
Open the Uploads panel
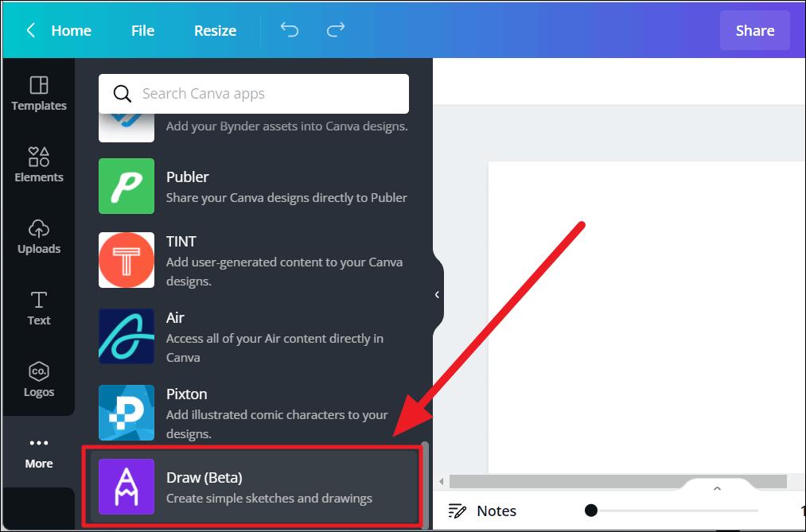[x=38, y=236]
